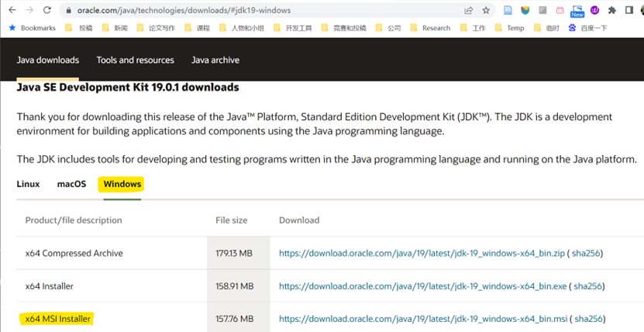Click the Java SE Development Kit heading
This screenshot has height=332, width=644.
tap(128, 87)
